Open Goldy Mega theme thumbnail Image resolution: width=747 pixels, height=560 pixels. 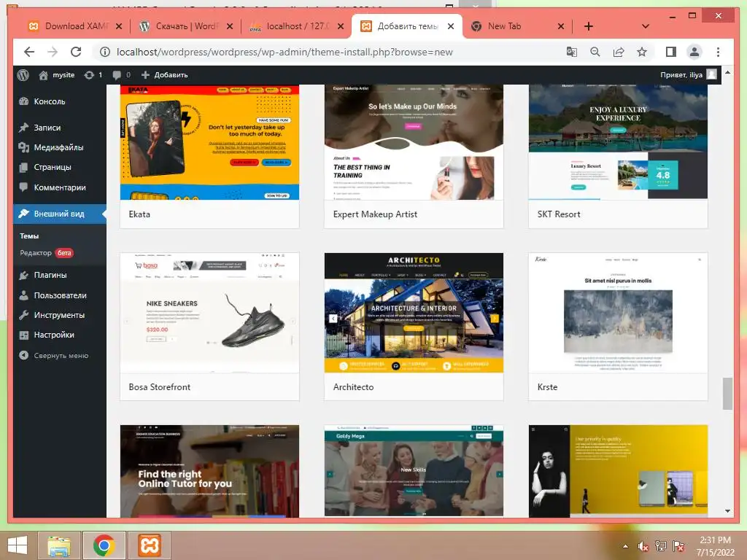point(414,472)
